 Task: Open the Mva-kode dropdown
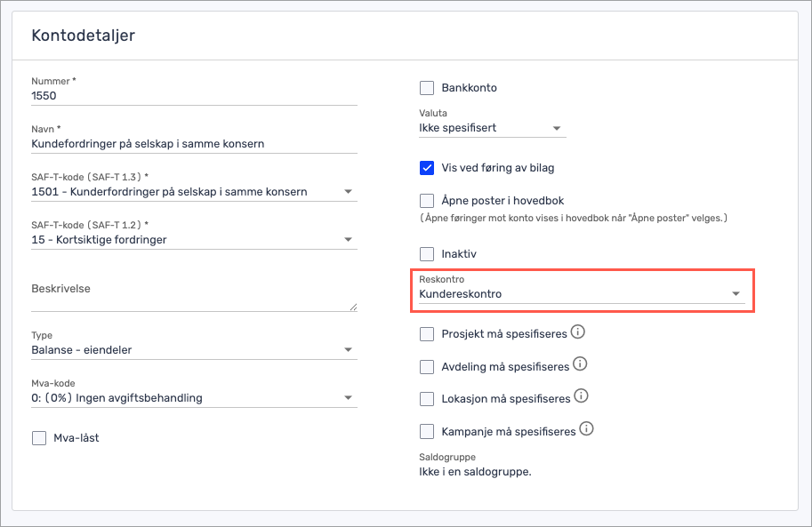(x=194, y=398)
